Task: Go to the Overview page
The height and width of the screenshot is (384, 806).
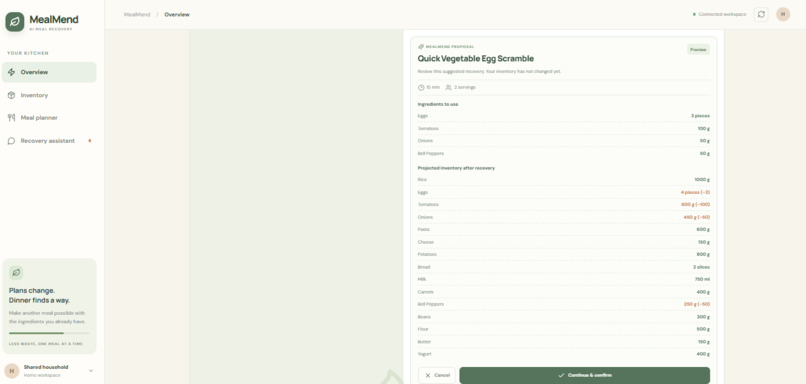Action: coord(49,72)
